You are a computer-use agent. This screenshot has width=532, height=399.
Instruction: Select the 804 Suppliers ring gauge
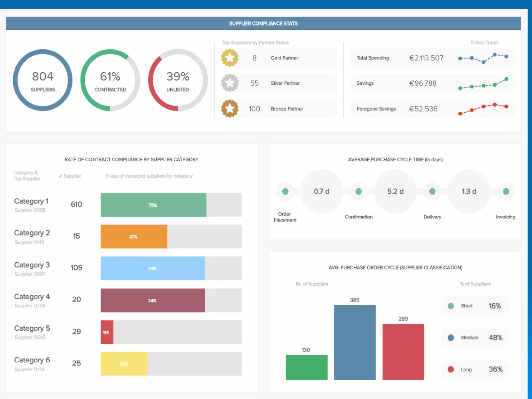[x=43, y=80]
